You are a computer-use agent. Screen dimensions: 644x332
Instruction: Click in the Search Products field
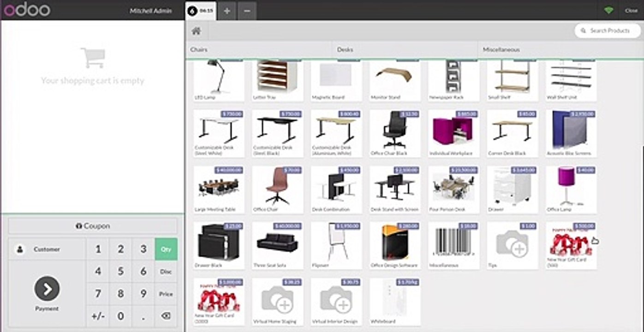(x=608, y=31)
